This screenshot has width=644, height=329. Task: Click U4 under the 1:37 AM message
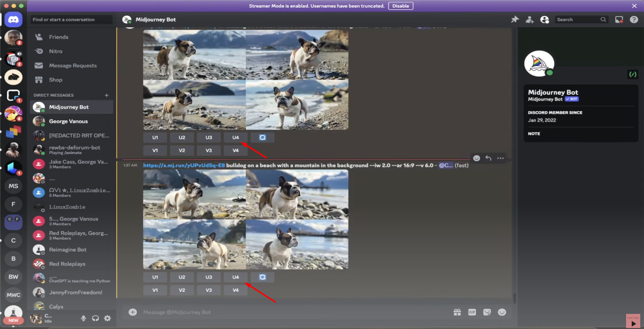click(x=235, y=277)
